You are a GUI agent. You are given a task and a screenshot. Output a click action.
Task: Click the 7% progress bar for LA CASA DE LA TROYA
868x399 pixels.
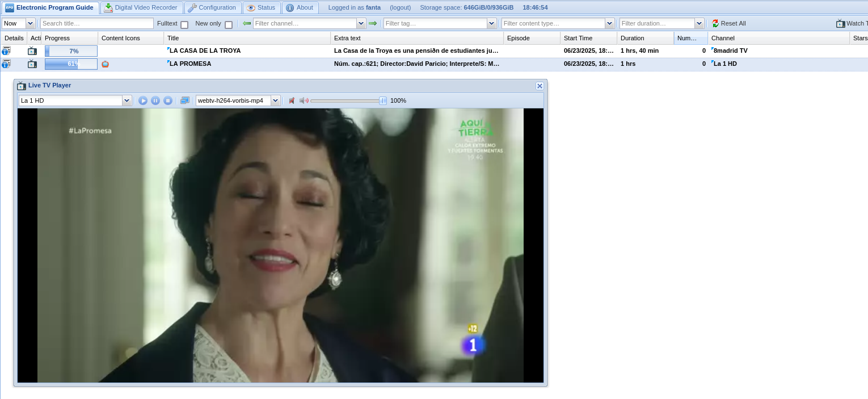(x=71, y=51)
